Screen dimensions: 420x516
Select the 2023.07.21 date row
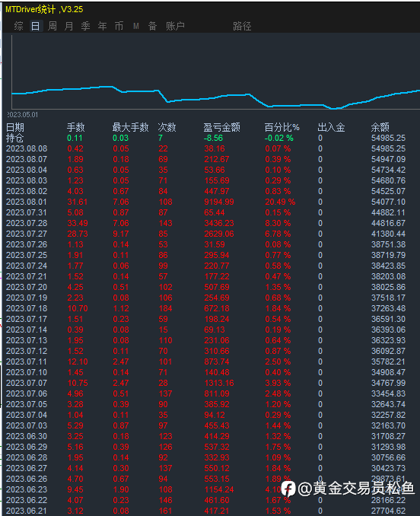click(x=27, y=276)
